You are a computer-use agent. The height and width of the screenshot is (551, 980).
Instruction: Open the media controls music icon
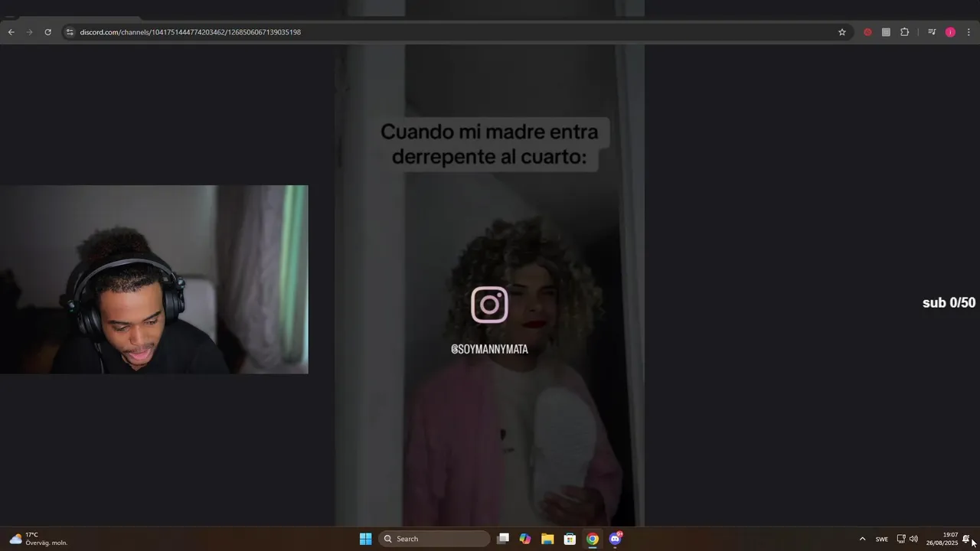click(932, 32)
